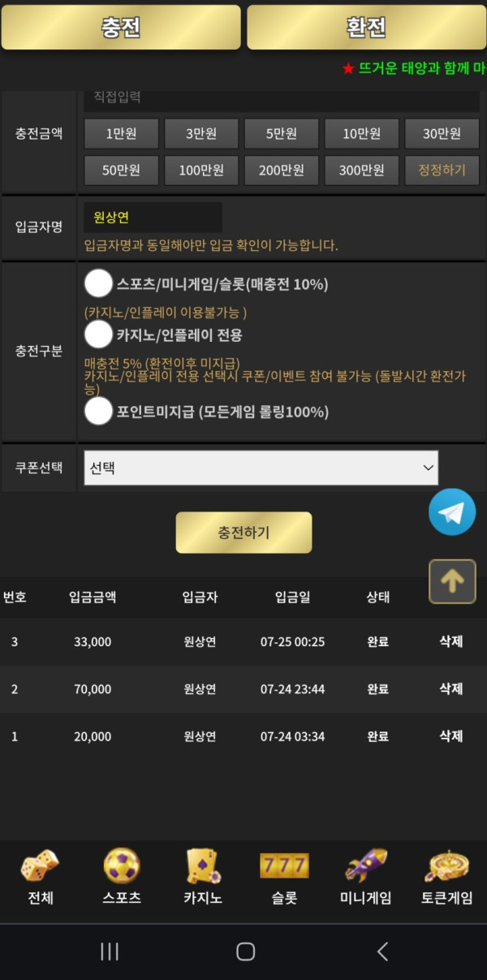Tap the scroll-to-top arrow button
487x980 pixels.
click(452, 581)
